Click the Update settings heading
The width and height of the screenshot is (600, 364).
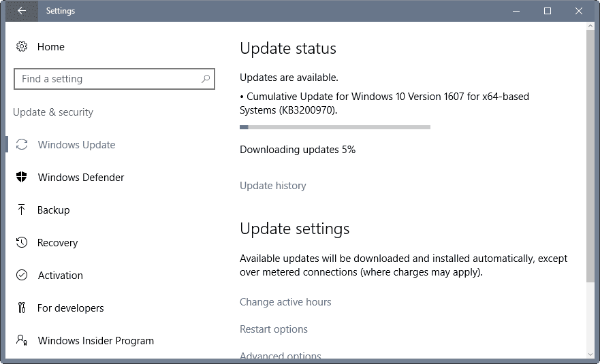pos(295,229)
